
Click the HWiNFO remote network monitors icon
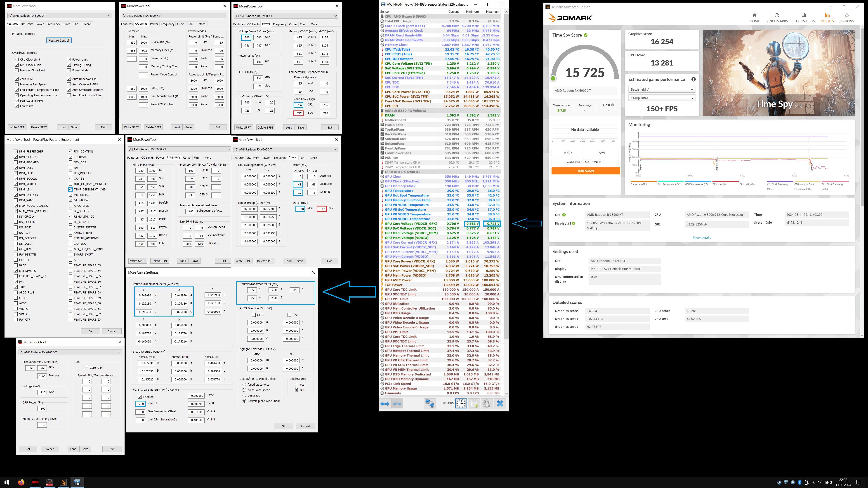(430, 404)
